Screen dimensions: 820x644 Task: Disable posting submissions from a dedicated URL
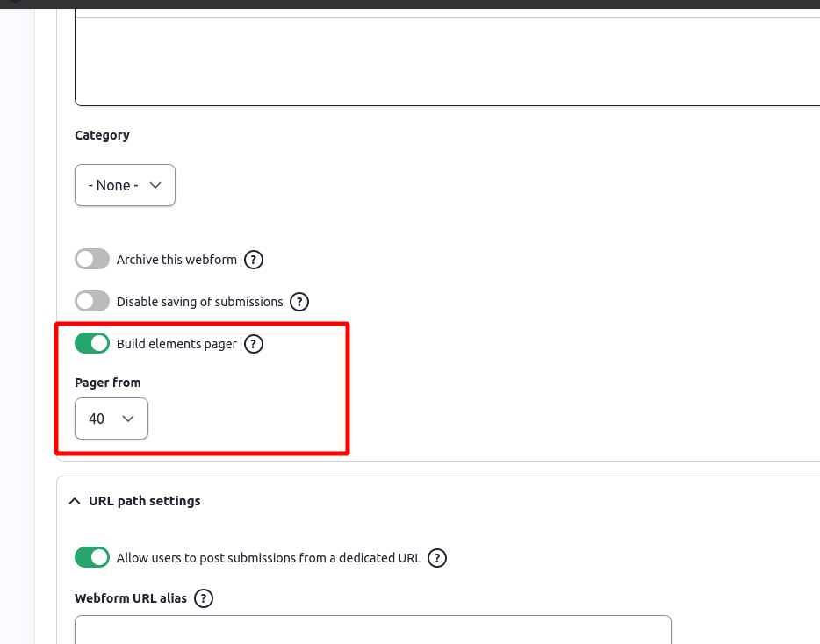click(x=91, y=557)
